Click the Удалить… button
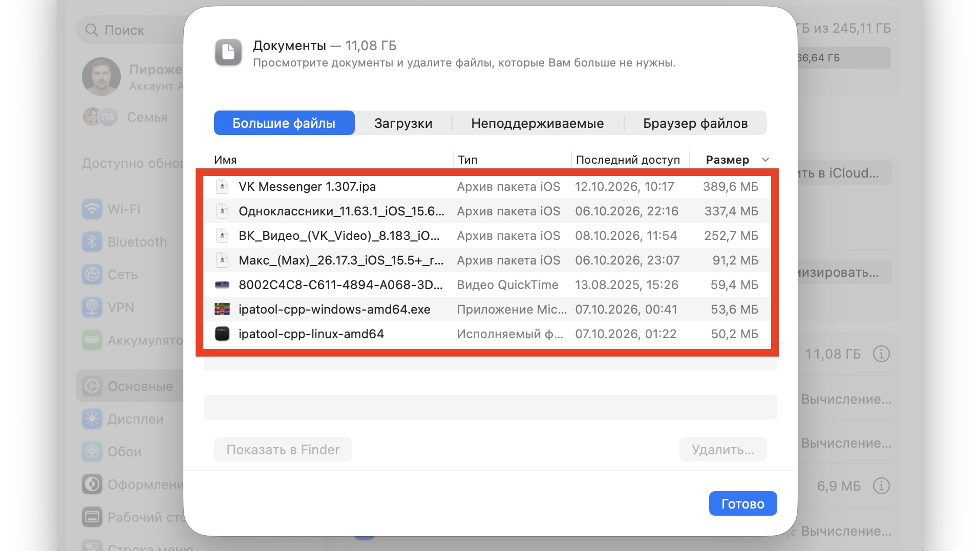This screenshot has height=551, width=980. 723,450
